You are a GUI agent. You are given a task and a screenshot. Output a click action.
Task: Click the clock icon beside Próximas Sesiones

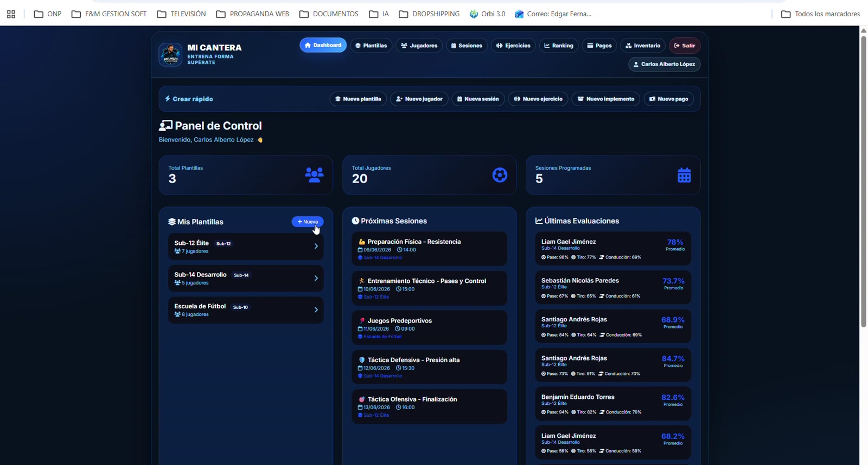[355, 221]
